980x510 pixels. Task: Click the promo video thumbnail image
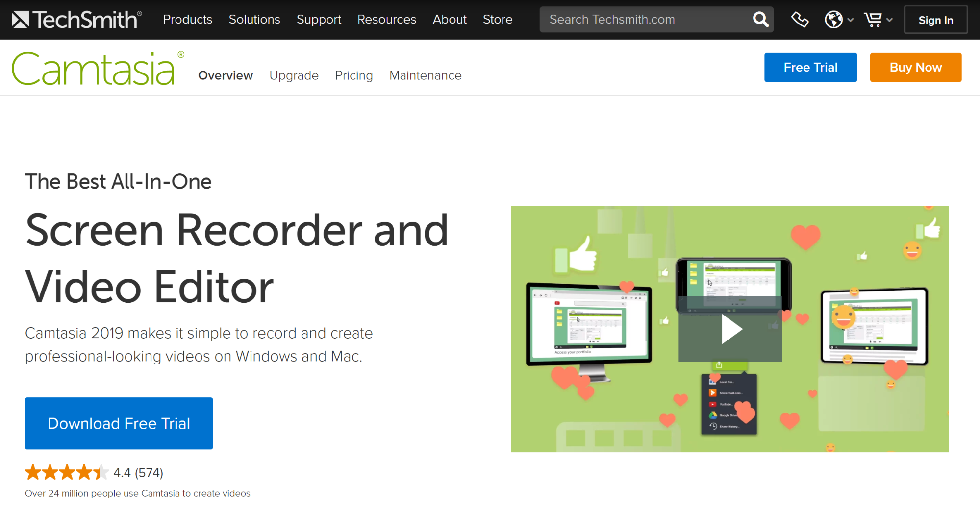tap(729, 329)
